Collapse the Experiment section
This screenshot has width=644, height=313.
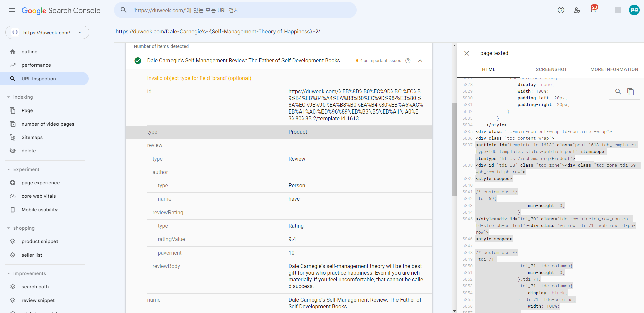(23, 169)
